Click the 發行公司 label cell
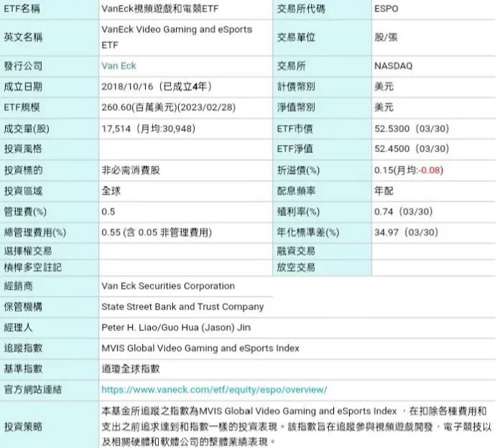The image size is (497, 448). click(x=50, y=66)
